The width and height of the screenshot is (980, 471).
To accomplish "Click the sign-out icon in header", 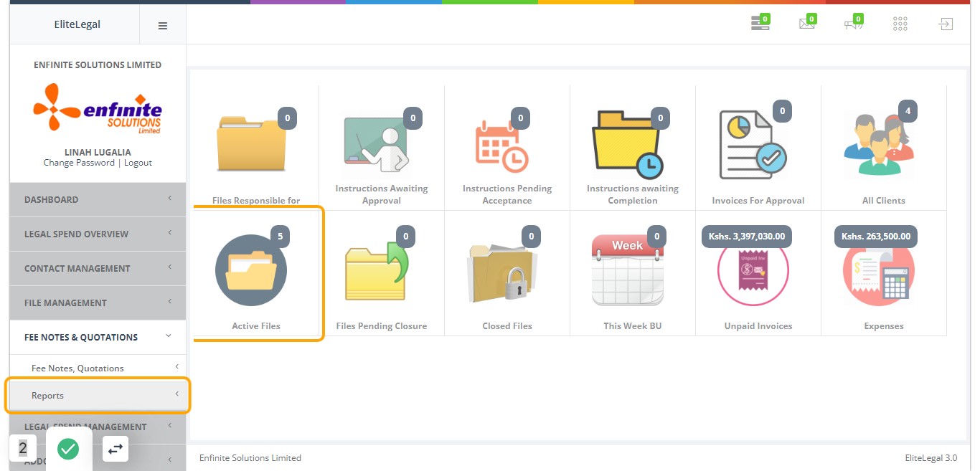I will point(946,24).
